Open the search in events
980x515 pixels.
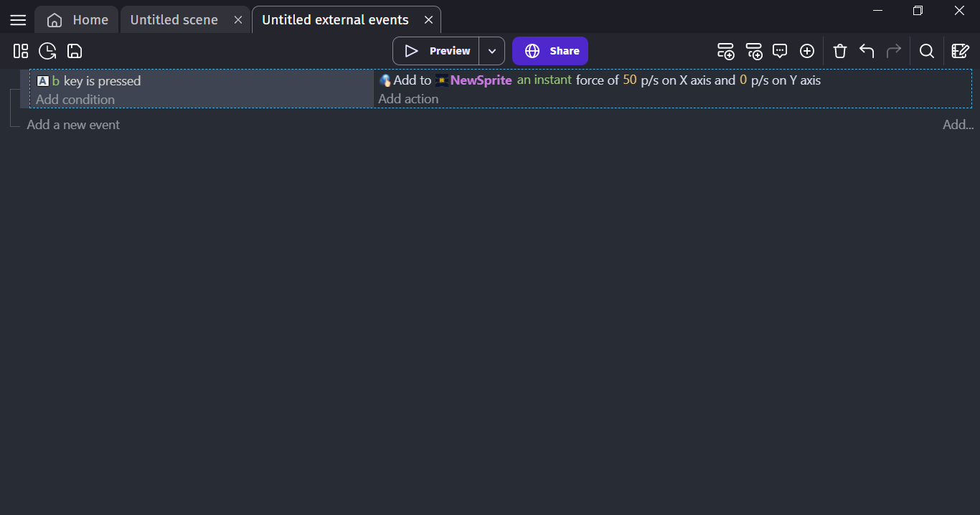(927, 51)
